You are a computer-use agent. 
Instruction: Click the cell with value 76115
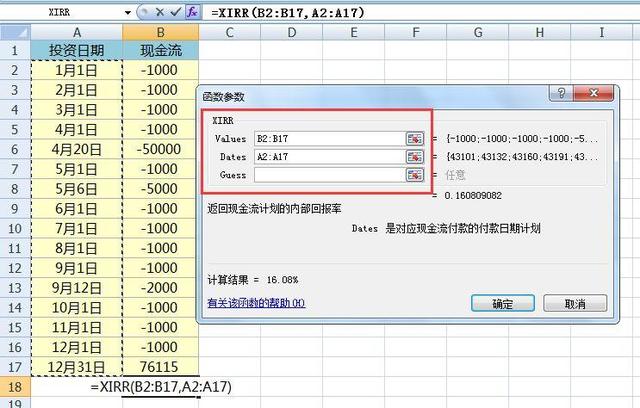pyautogui.click(x=160, y=367)
